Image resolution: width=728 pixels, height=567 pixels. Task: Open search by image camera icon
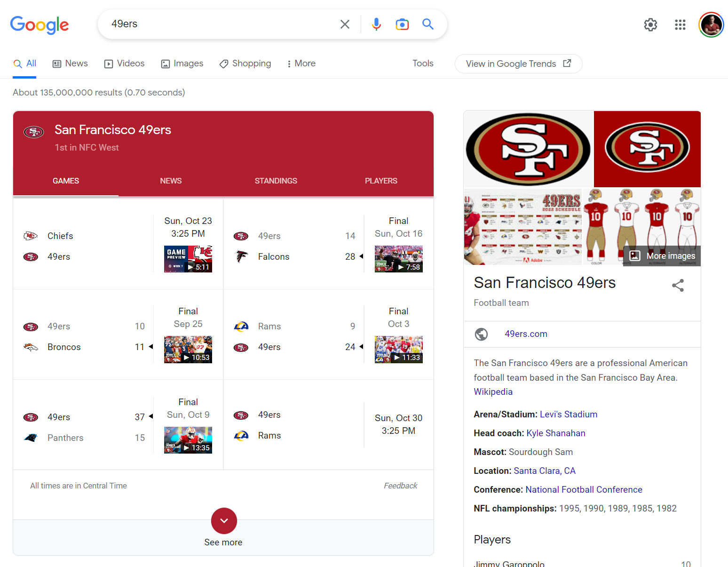(x=402, y=24)
